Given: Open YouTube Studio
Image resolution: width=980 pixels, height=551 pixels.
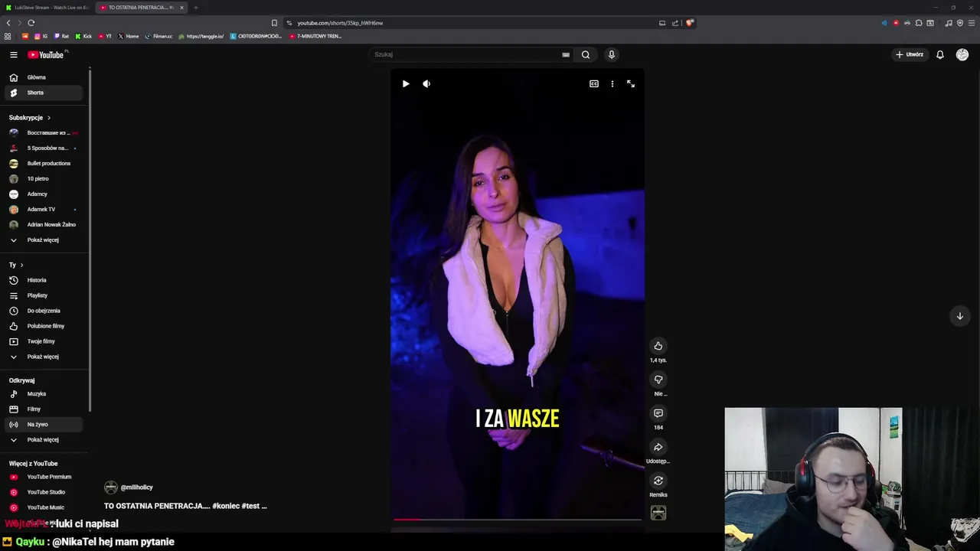Looking at the screenshot, I should coord(44,492).
